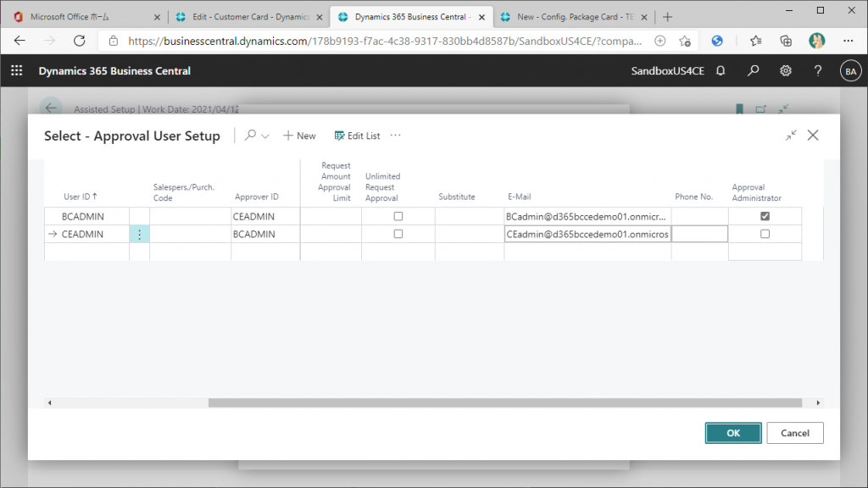The image size is (868, 488).
Task: Open browser Settings and more menu
Action: (x=848, y=41)
